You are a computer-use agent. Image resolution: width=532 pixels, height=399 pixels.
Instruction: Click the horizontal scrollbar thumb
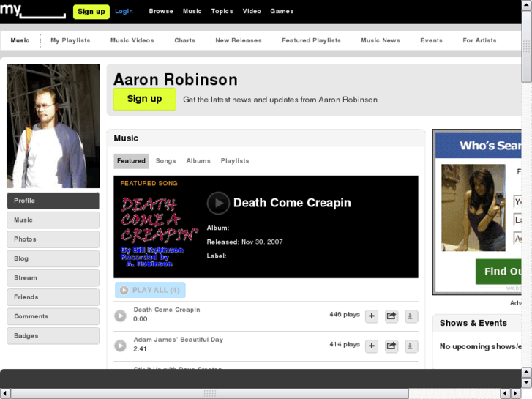(210, 394)
